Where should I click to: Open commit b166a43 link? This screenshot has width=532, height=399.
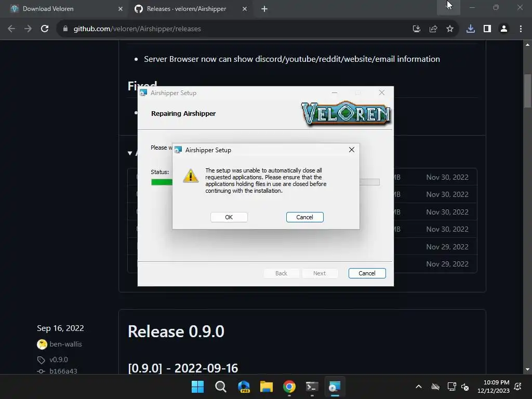[63, 371]
